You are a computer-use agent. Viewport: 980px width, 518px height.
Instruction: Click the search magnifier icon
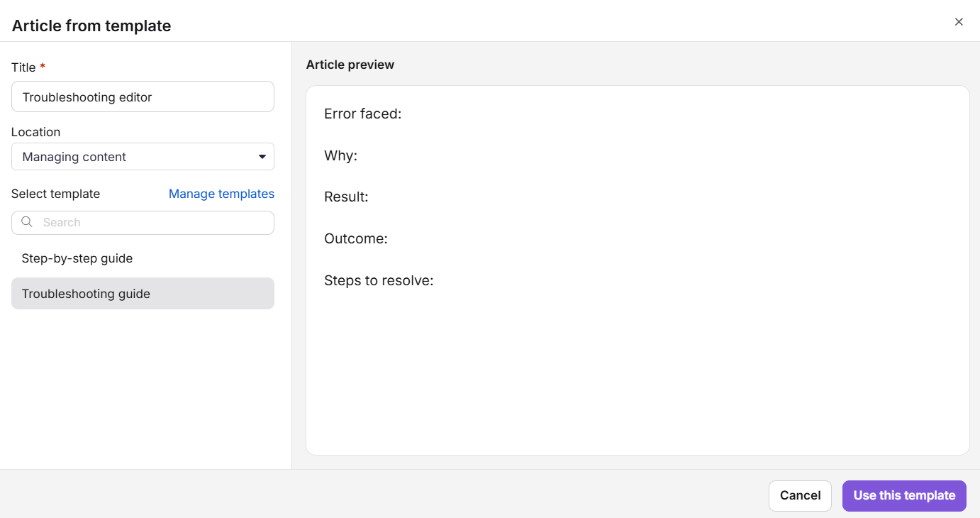27,222
